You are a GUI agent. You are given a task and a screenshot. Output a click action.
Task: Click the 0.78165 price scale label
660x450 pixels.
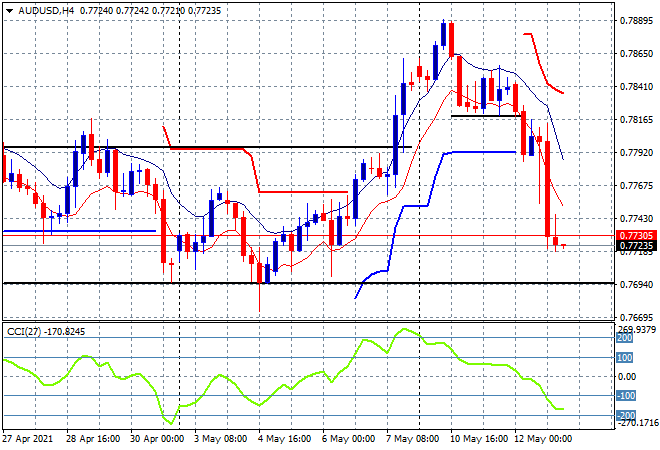(636, 120)
